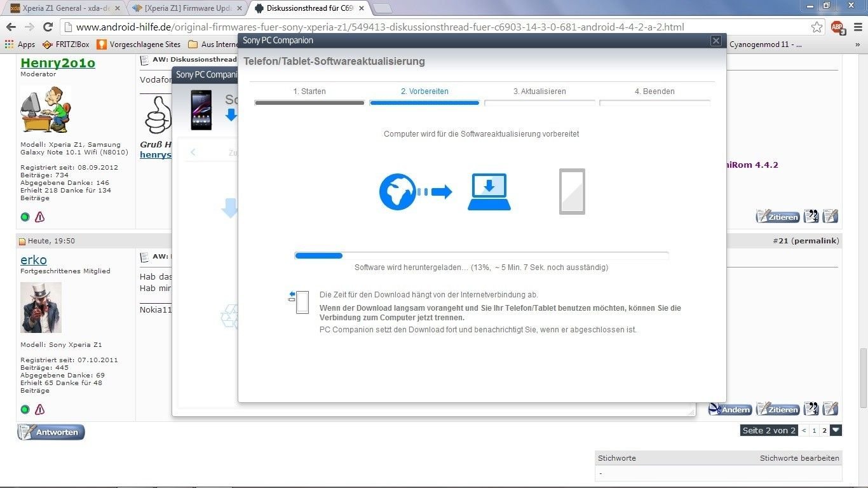The image size is (868, 488).
Task: Close the Xperia Z1 General tab
Action: coord(117,8)
